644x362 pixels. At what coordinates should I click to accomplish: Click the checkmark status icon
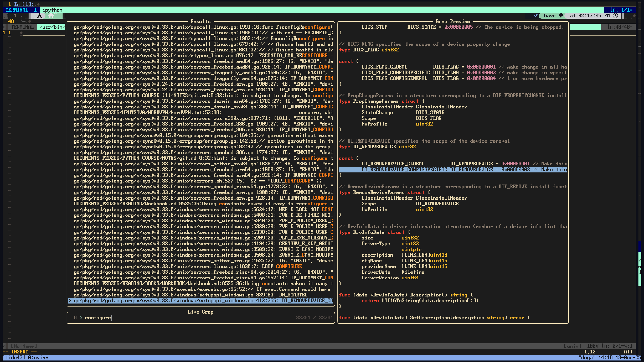(535, 15)
